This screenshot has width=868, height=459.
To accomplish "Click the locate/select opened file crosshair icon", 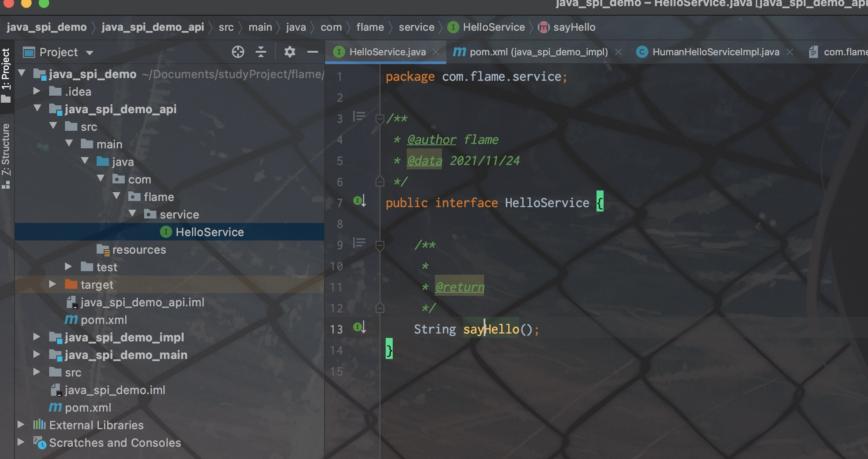I will 238,52.
